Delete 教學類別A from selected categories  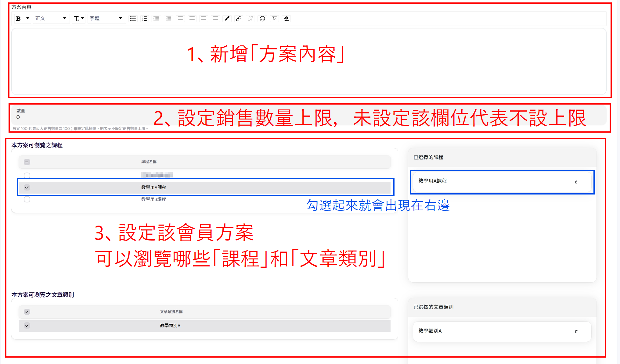pyautogui.click(x=576, y=332)
